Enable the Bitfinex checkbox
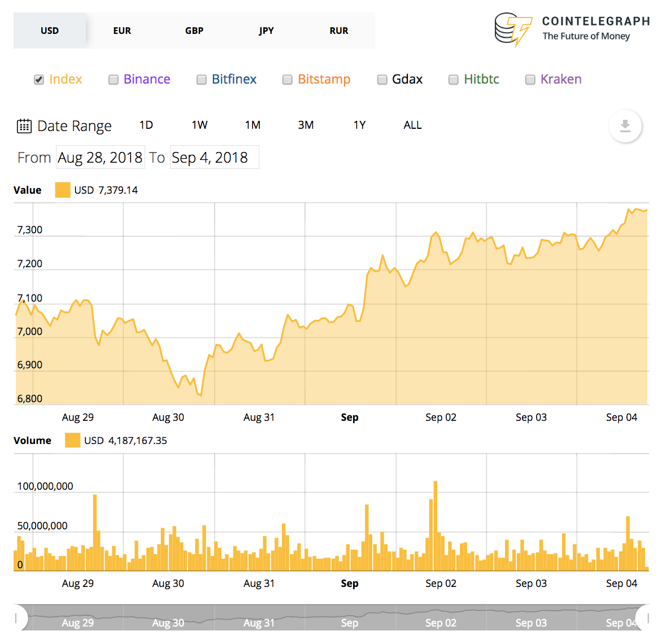The width and height of the screenshot is (662, 644). tap(202, 80)
